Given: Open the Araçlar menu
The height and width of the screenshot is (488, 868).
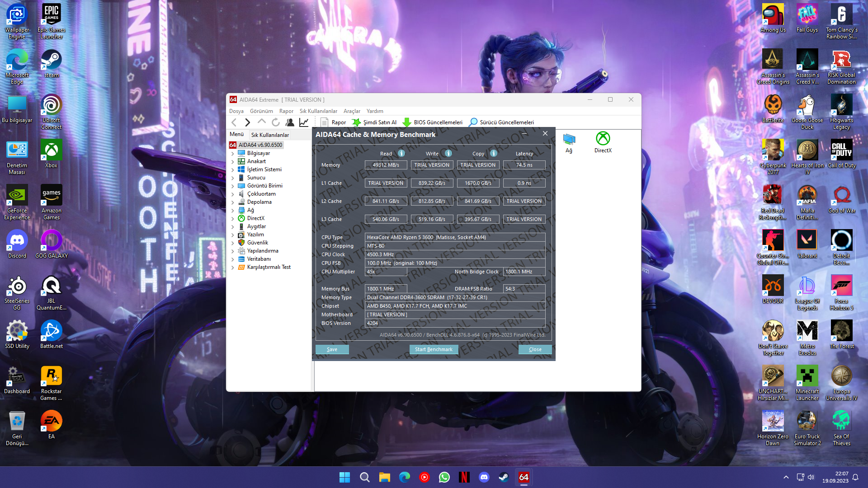Looking at the screenshot, I should 352,111.
